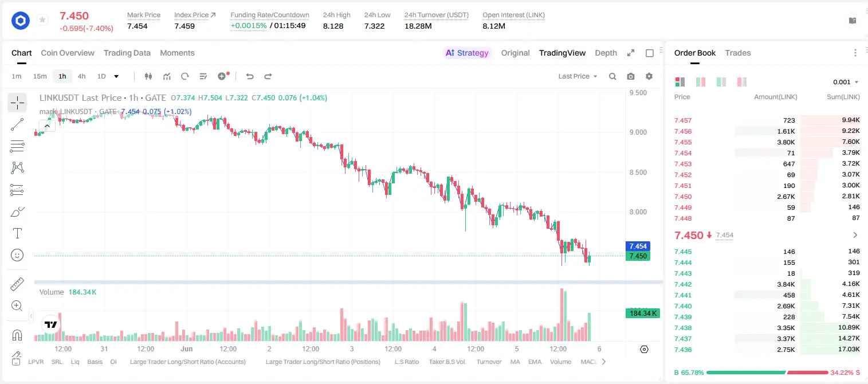868x384 pixels.
Task: Expand the timeframe dropdown arrow after 1D
Action: 116,76
